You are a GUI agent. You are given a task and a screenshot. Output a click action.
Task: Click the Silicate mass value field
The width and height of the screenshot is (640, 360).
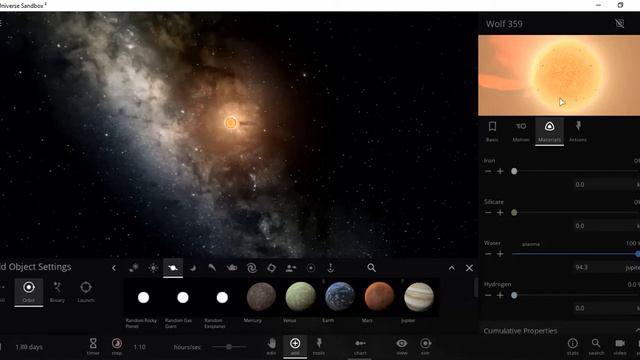[x=605, y=226]
